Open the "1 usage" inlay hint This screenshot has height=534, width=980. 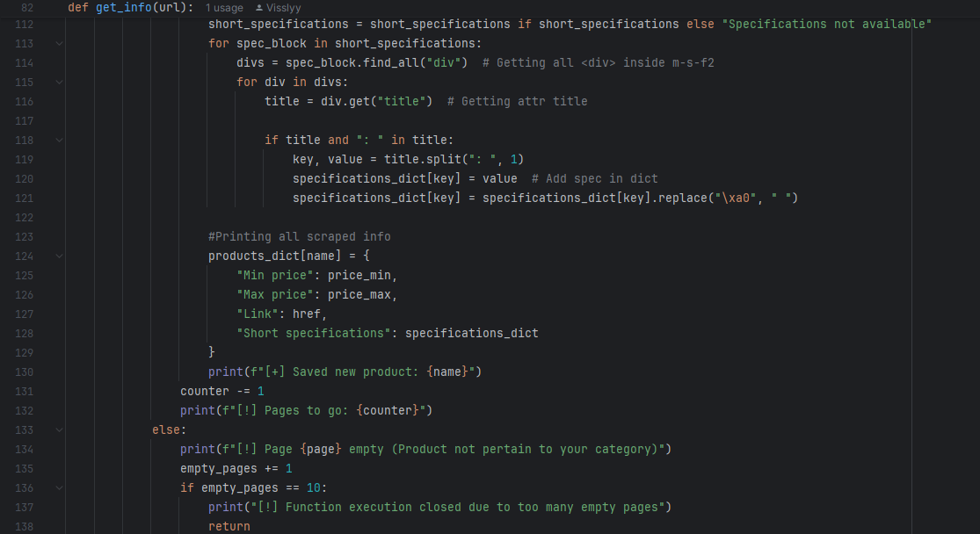(223, 7)
